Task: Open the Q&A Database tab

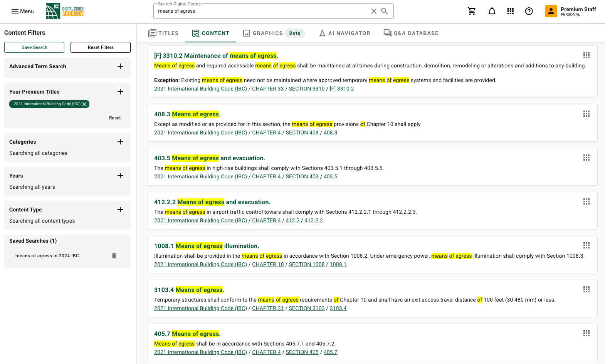Action: (411, 33)
